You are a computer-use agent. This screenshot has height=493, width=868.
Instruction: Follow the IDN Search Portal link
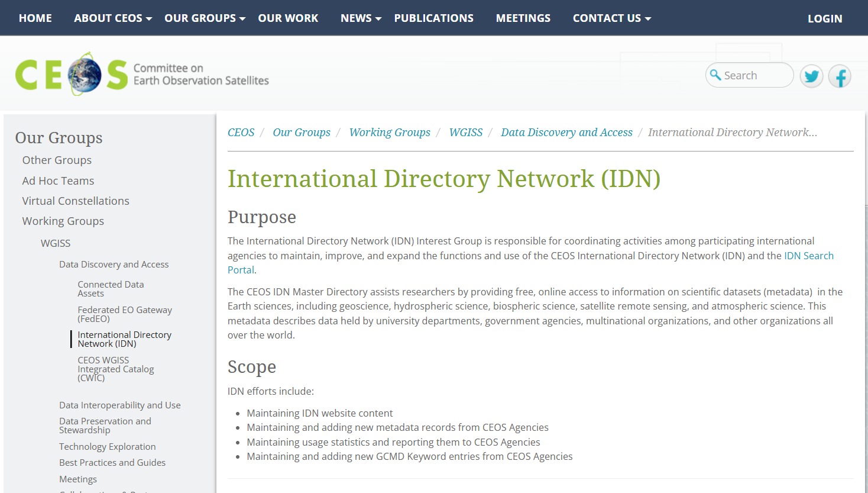click(x=808, y=256)
